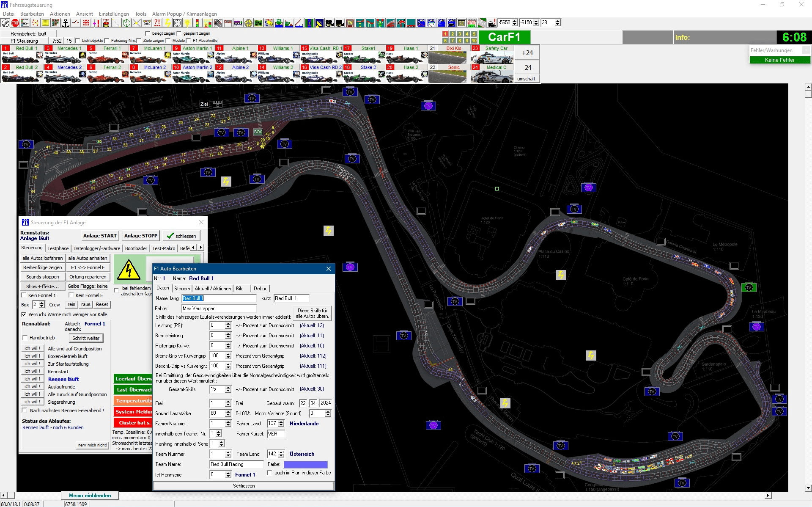Click the yellow grid square toolbar icon
812x507 pixels.
coord(45,23)
